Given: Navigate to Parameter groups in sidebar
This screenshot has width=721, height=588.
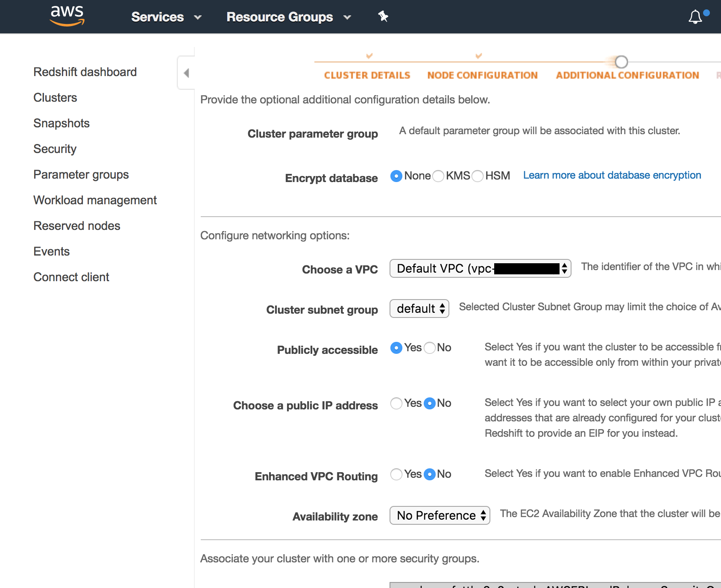Looking at the screenshot, I should pos(81,175).
